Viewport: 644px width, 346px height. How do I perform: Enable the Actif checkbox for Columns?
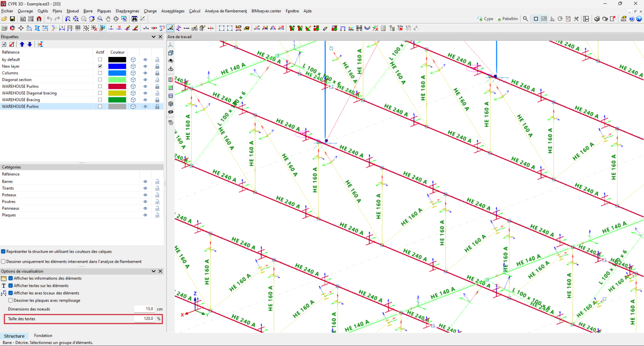click(x=100, y=73)
